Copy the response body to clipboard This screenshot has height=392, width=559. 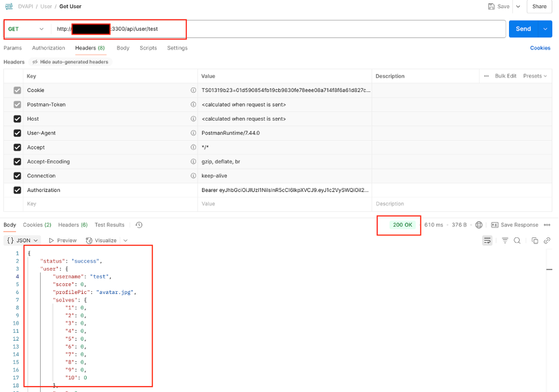tap(535, 240)
